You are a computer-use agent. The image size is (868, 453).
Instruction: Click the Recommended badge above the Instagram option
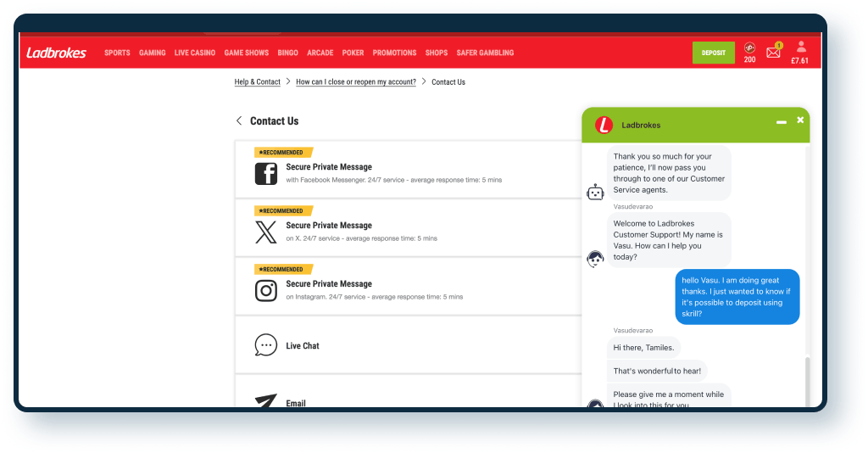pos(283,269)
